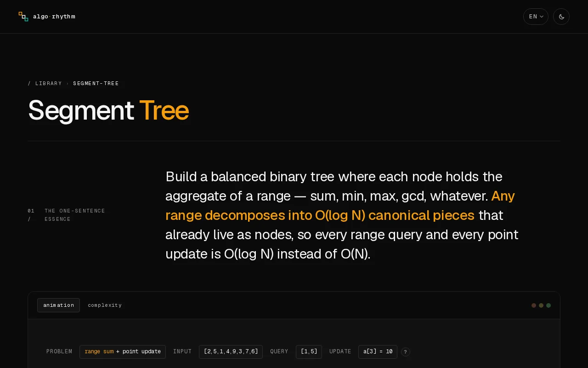Click the question mark help icon
The width and height of the screenshot is (588, 368).
[x=405, y=352]
